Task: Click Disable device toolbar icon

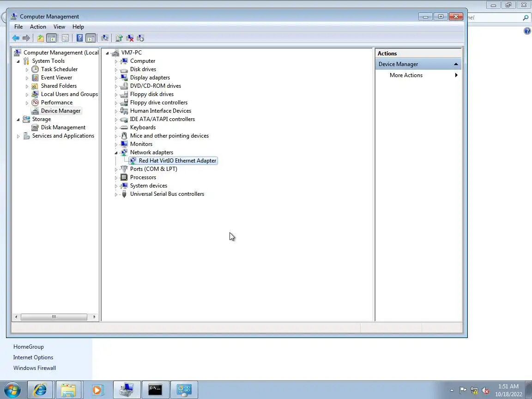Action: pos(140,38)
